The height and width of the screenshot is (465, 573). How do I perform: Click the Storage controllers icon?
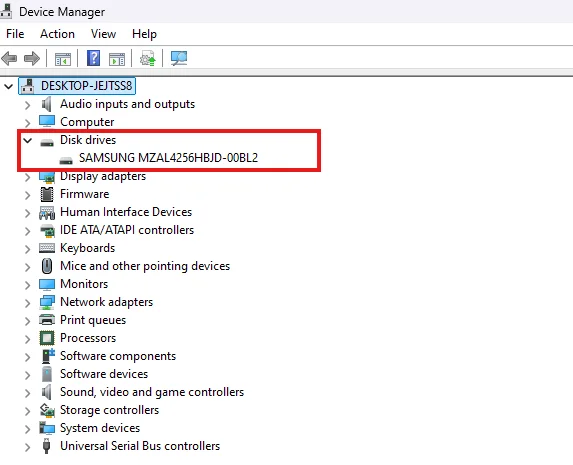pos(47,410)
